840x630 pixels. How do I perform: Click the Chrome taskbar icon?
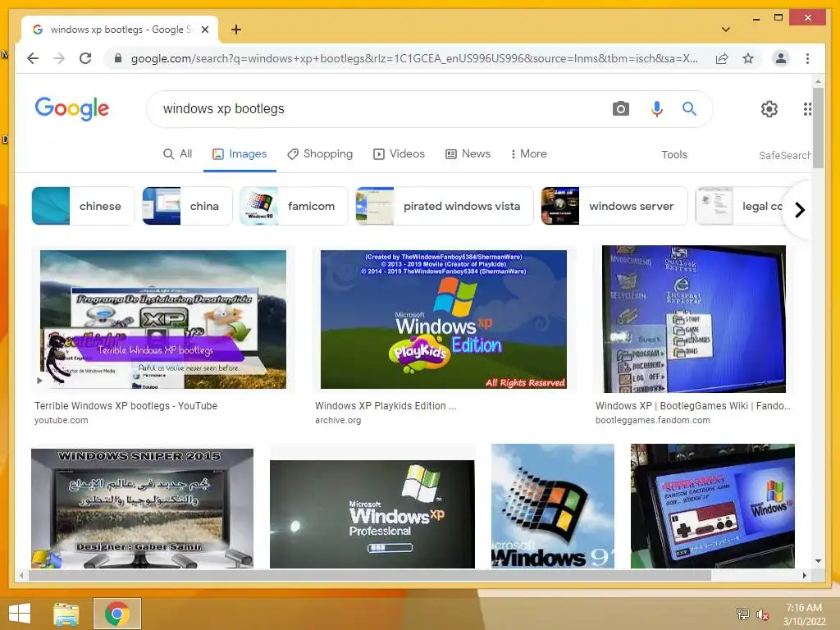click(116, 614)
